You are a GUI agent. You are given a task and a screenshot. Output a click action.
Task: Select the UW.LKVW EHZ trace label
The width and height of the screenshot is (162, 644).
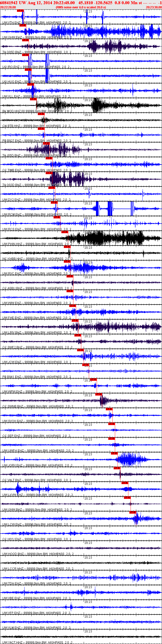[x=38, y=495]
